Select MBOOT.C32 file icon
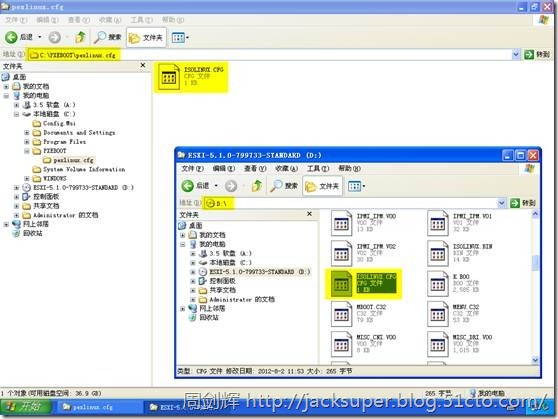Image resolution: width=558 pixels, height=419 pixels. pyautogui.click(x=341, y=314)
